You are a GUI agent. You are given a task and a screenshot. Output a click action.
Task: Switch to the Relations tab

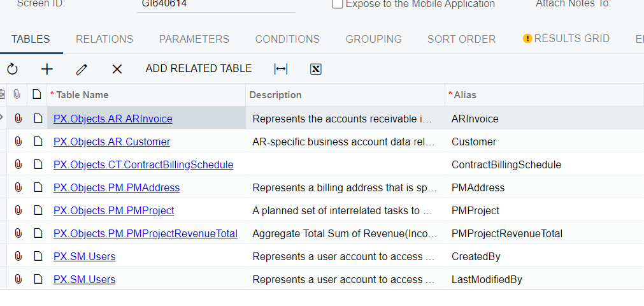(104, 39)
